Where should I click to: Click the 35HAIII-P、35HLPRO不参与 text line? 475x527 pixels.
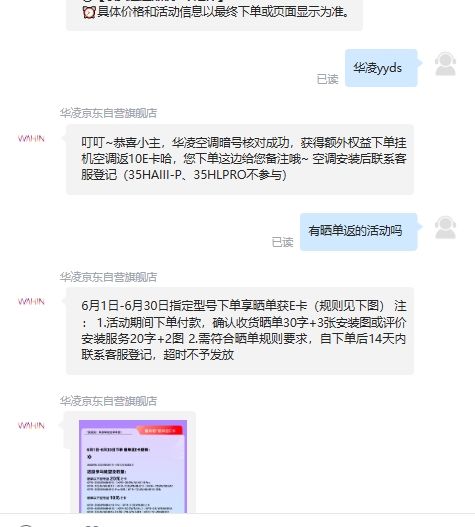click(184, 175)
